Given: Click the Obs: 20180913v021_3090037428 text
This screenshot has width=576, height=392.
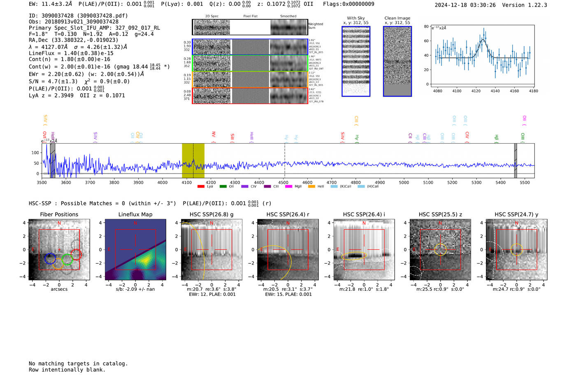Looking at the screenshot, I should pos(74,22).
